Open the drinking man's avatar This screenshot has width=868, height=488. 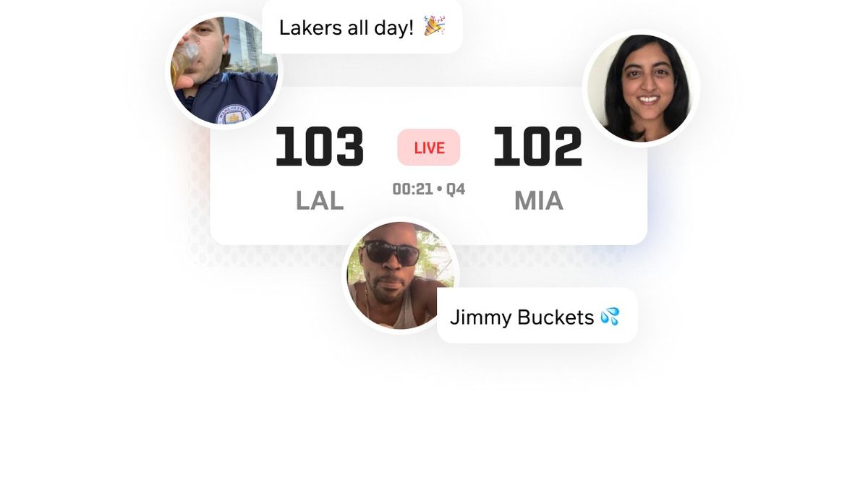(x=224, y=70)
